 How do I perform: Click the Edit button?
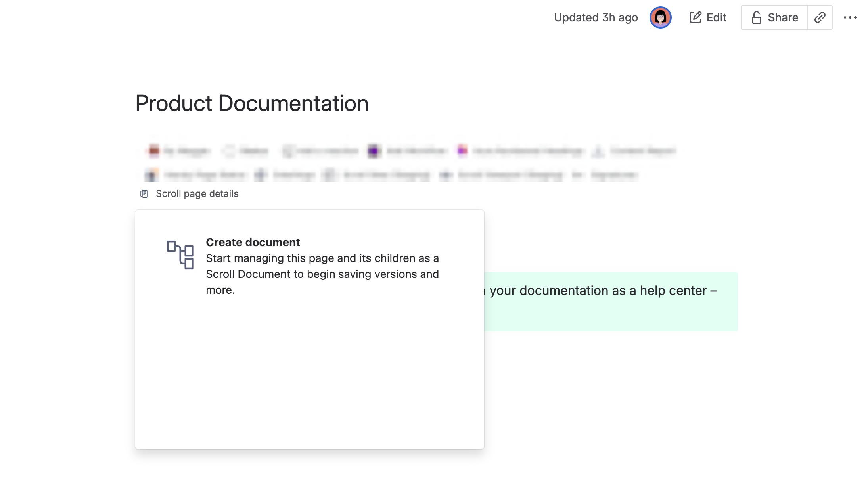tap(708, 17)
